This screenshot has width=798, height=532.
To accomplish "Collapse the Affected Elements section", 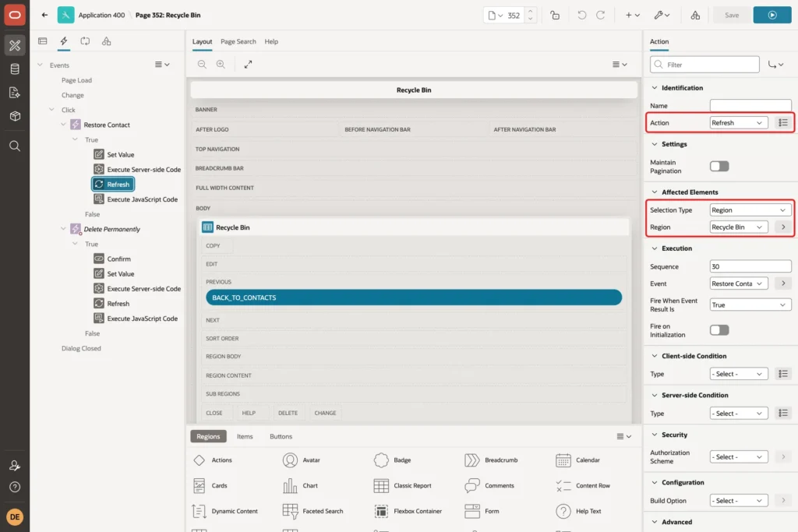I will (x=655, y=192).
